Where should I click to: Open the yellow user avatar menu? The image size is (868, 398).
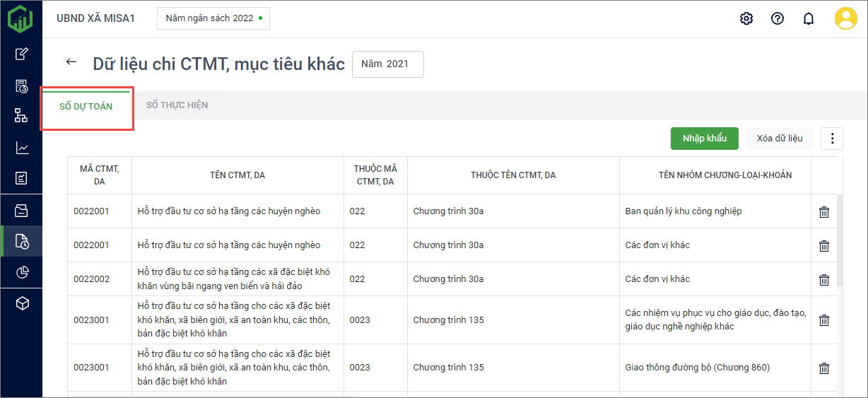845,18
